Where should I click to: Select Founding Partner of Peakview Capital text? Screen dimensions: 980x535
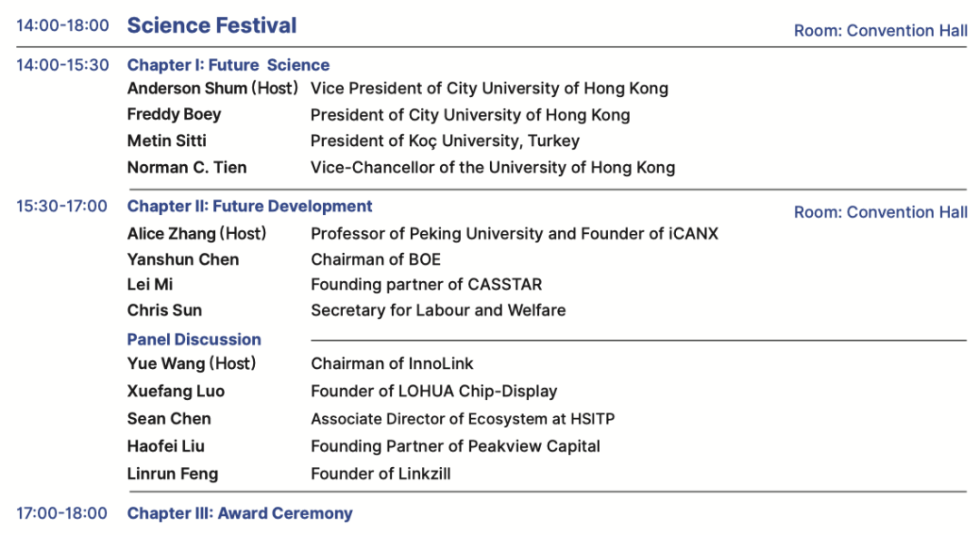click(x=456, y=446)
